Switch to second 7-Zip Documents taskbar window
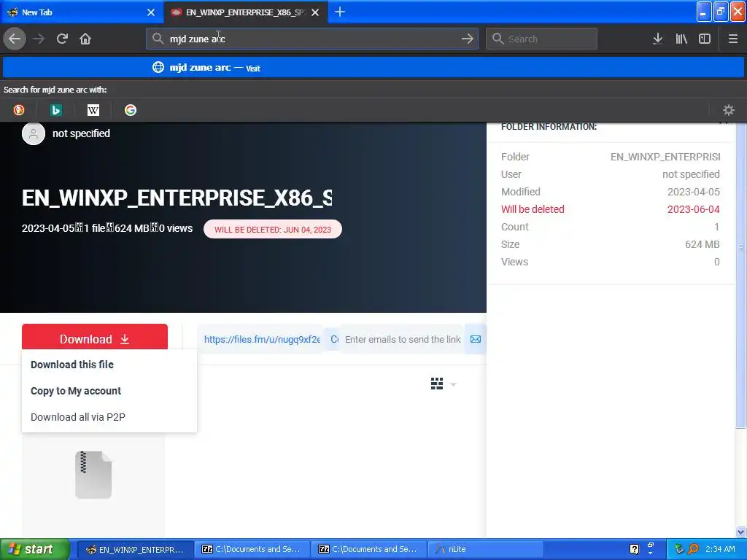 pos(368,549)
